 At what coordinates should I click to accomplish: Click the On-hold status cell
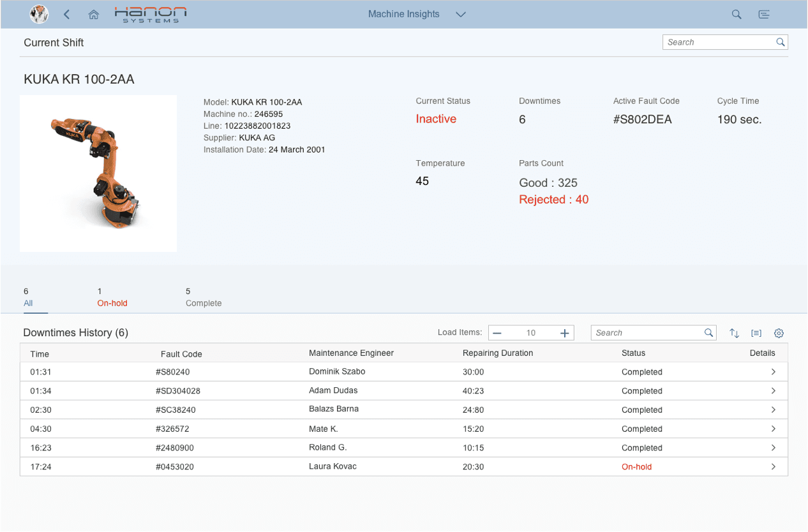pos(637,467)
